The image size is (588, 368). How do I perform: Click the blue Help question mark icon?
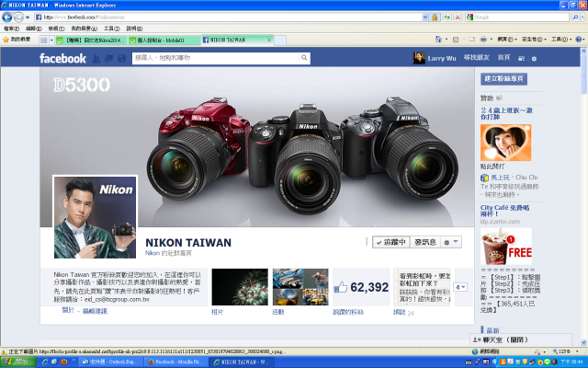tap(579, 39)
